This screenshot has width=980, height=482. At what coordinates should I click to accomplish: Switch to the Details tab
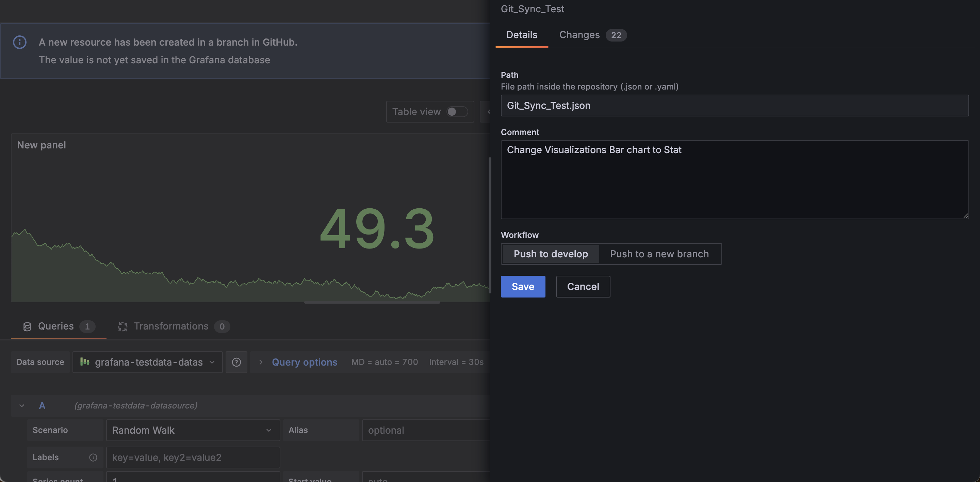(x=522, y=35)
